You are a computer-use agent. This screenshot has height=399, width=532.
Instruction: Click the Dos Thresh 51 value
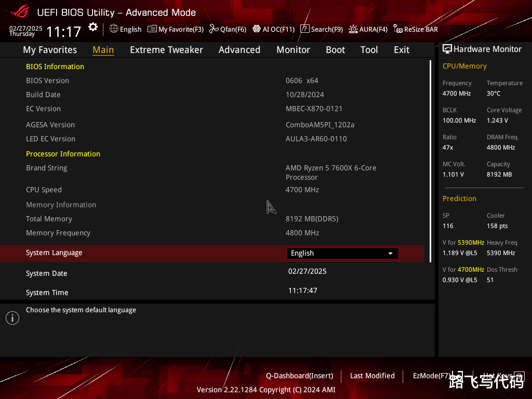click(490, 280)
